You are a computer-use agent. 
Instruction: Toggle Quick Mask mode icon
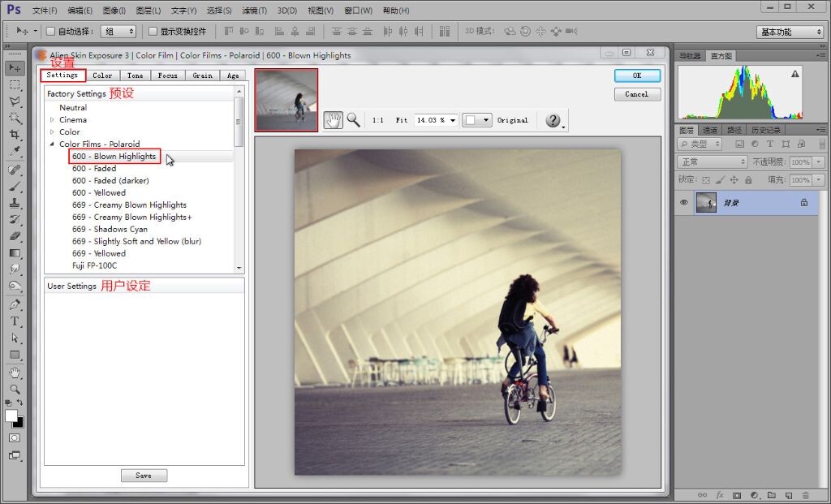[x=15, y=437]
